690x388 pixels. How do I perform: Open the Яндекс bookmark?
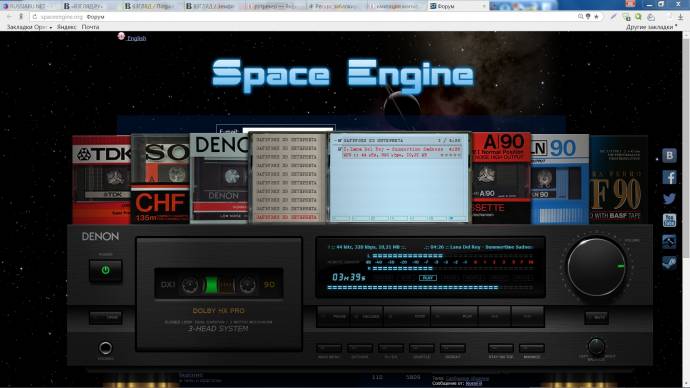tap(66, 27)
